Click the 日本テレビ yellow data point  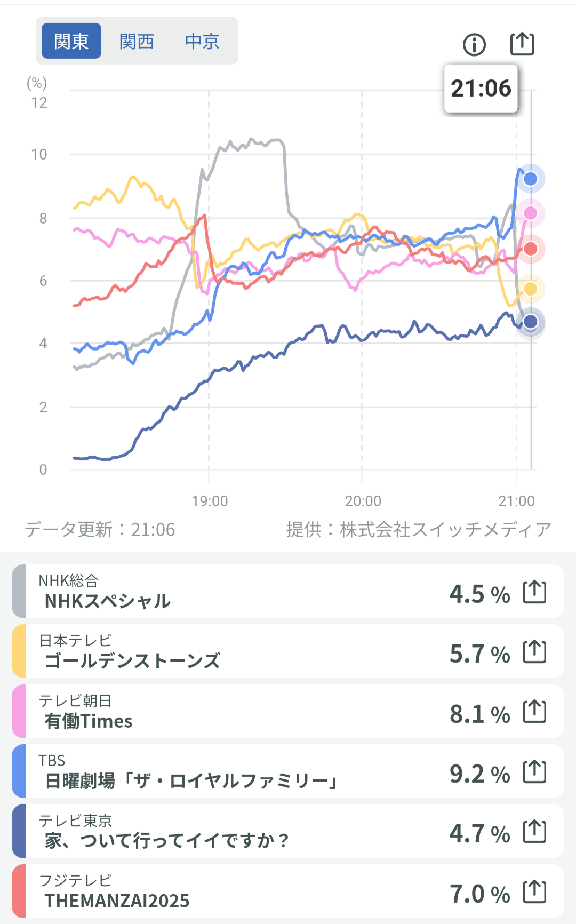click(x=530, y=289)
